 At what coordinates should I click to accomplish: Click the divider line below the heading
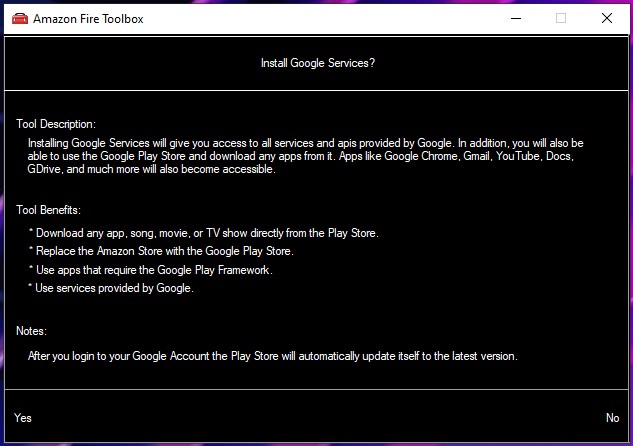click(316, 90)
